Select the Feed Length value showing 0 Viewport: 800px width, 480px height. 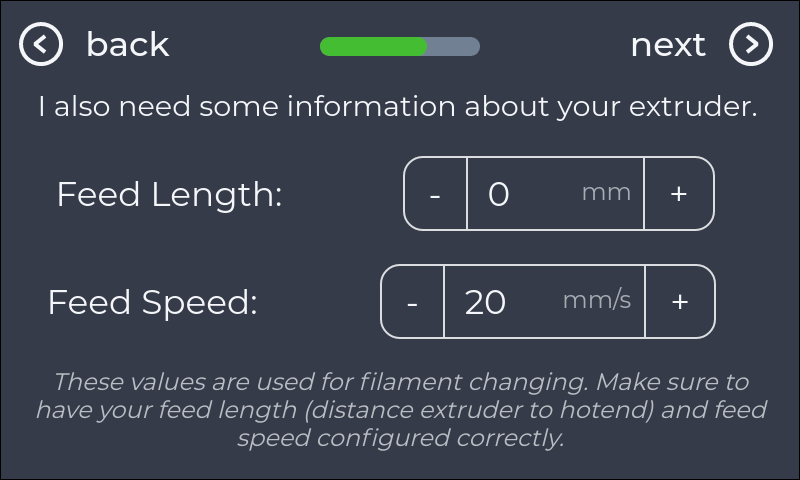coord(499,193)
